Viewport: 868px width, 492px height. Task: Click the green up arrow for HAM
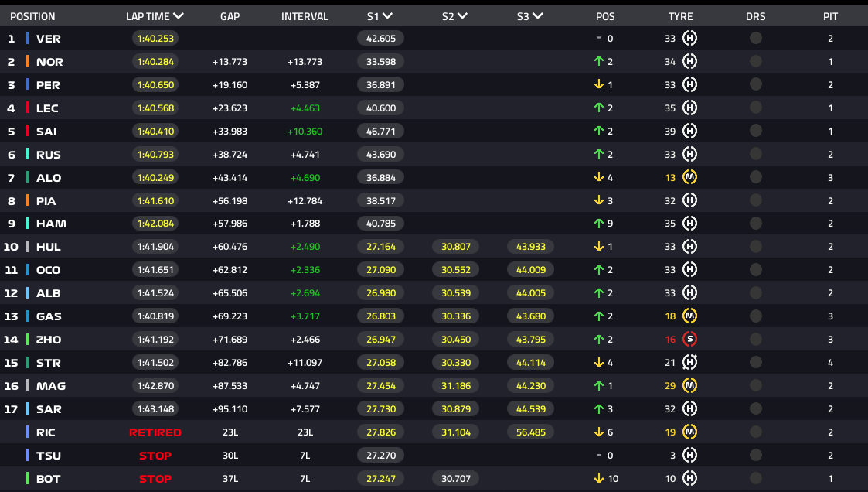[598, 224]
